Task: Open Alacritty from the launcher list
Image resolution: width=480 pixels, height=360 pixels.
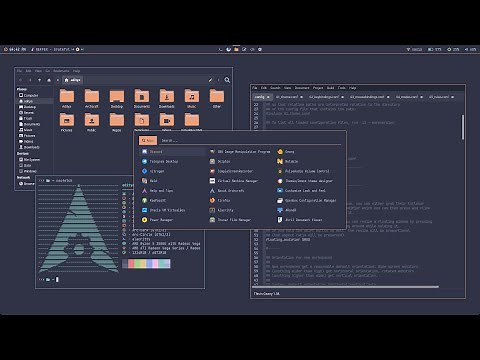Action: tap(240, 210)
